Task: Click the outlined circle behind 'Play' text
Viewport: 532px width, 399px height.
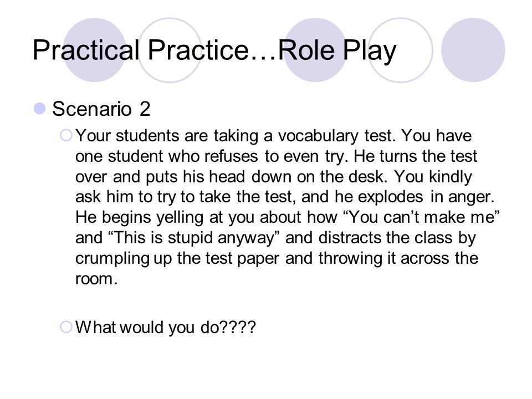Action: tap(400, 50)
